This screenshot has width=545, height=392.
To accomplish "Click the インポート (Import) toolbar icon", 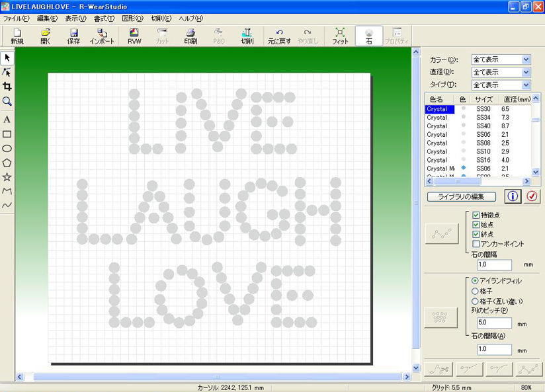I will pos(103,36).
